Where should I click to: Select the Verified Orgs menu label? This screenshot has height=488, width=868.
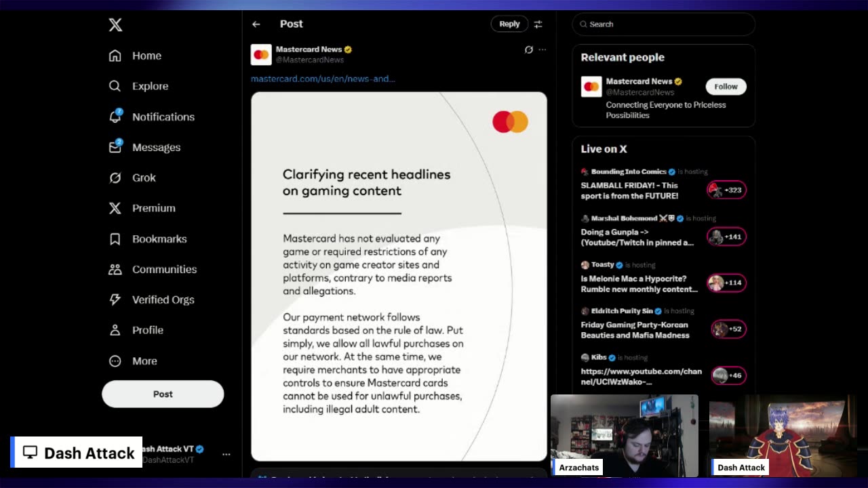pyautogui.click(x=163, y=300)
